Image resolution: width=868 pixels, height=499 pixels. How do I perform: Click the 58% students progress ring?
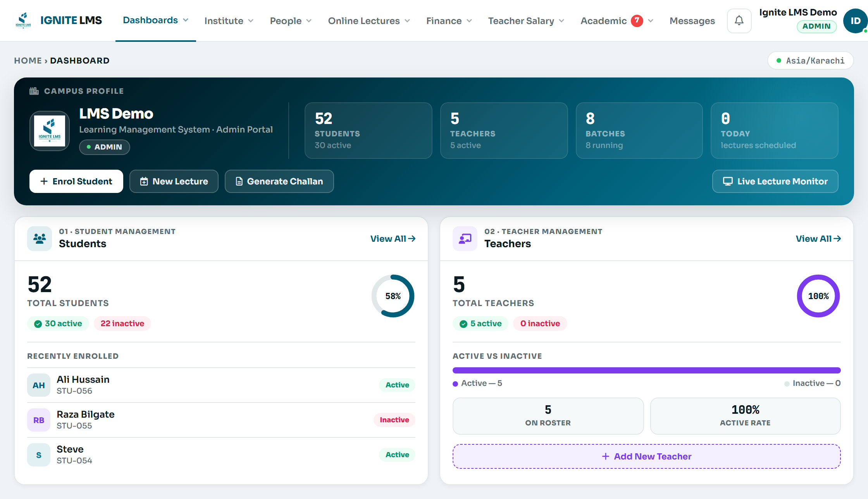(x=393, y=296)
